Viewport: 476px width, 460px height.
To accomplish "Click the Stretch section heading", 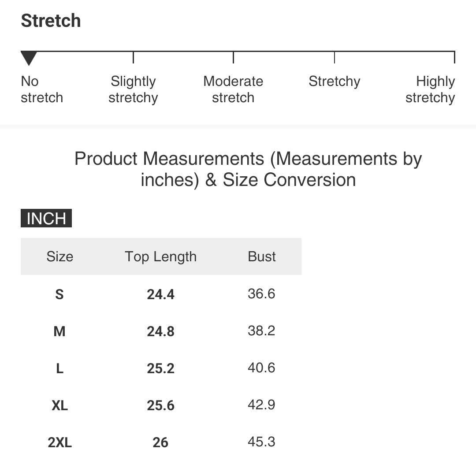I will tap(51, 21).
